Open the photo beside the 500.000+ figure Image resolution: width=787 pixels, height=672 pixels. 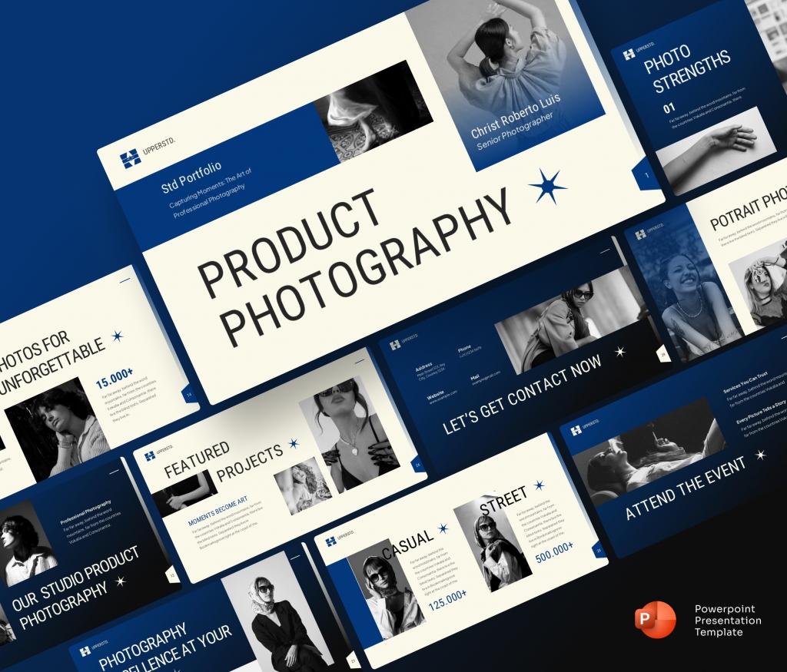point(493,545)
